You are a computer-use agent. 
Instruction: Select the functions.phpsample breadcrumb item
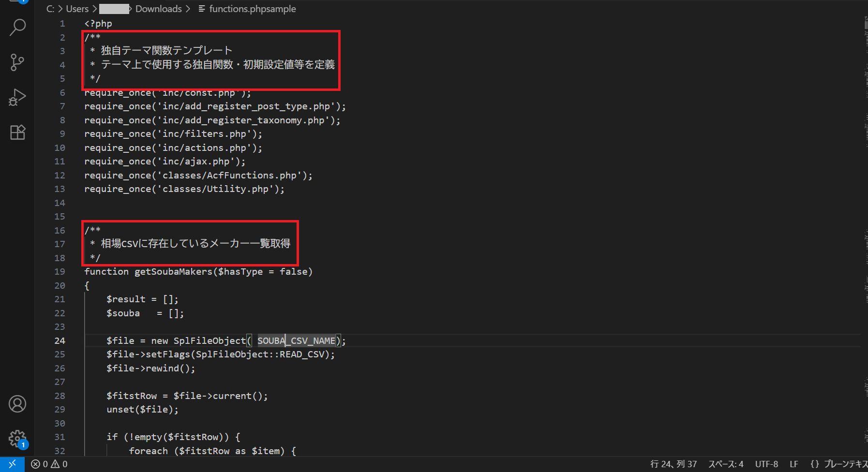tap(252, 9)
